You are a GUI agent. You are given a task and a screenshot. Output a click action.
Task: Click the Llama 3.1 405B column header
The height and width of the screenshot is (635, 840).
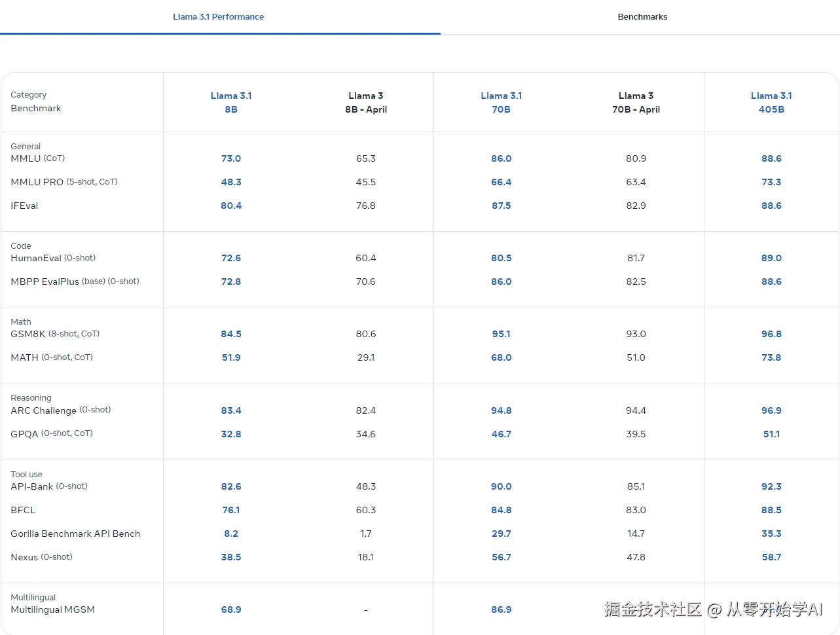click(x=771, y=103)
